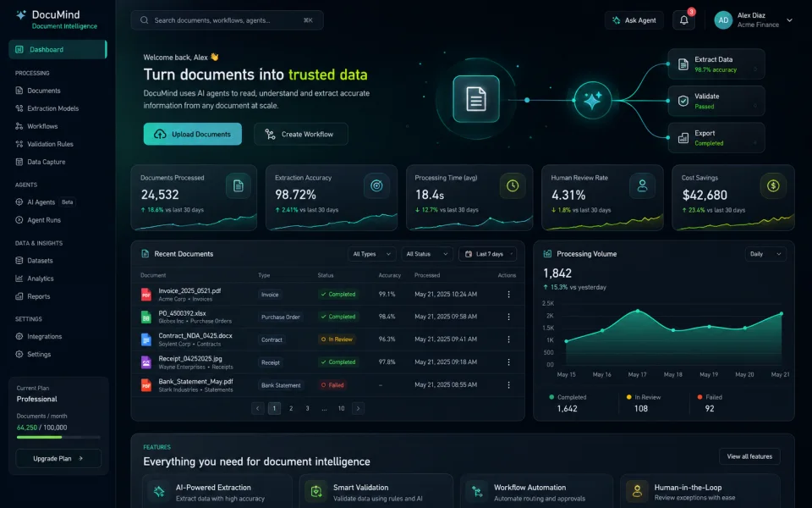Click the central document icon in hero graphic

(x=476, y=99)
